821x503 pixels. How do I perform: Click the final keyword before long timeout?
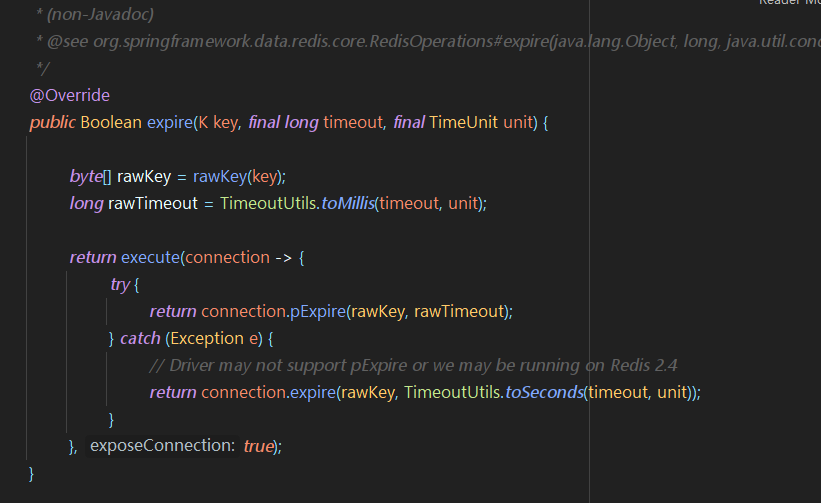click(264, 122)
